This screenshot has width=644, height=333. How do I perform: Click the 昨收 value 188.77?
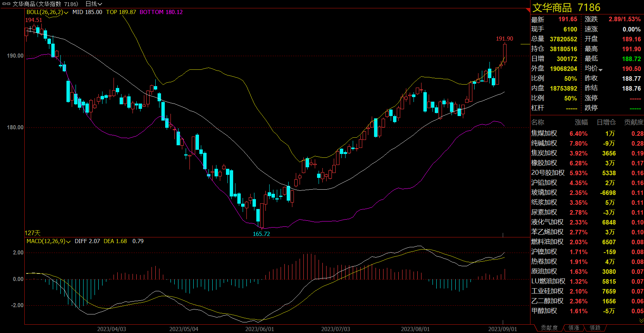tap(631, 79)
